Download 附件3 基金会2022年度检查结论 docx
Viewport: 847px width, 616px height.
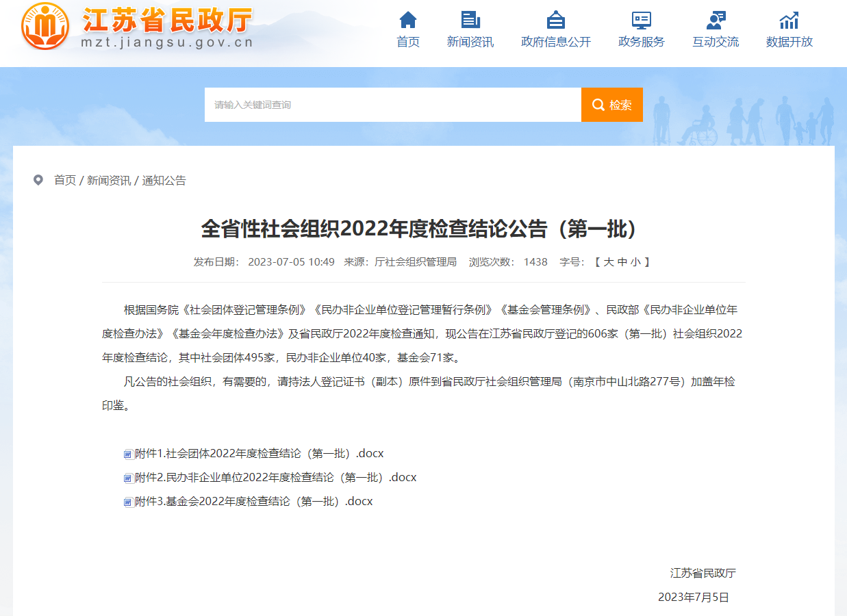point(253,501)
